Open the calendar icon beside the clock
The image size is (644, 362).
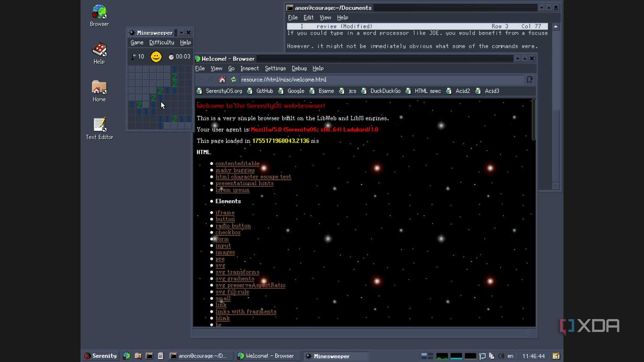coord(556,356)
